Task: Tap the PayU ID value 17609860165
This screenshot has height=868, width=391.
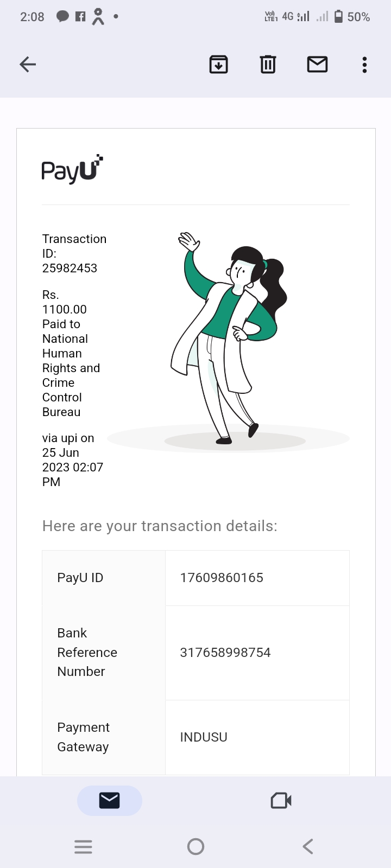Action: coord(222,578)
